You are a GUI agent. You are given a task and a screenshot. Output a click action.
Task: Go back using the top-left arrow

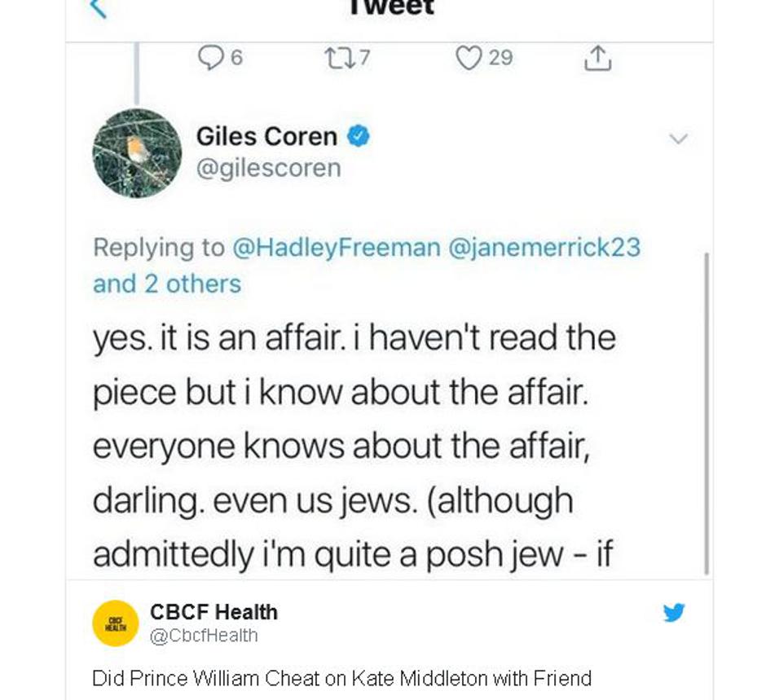click(98, 8)
